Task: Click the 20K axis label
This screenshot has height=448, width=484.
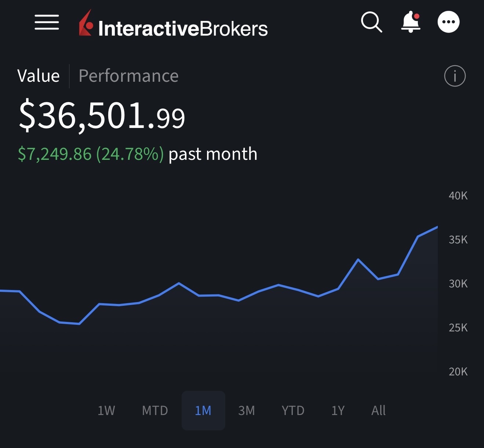Action: [458, 372]
